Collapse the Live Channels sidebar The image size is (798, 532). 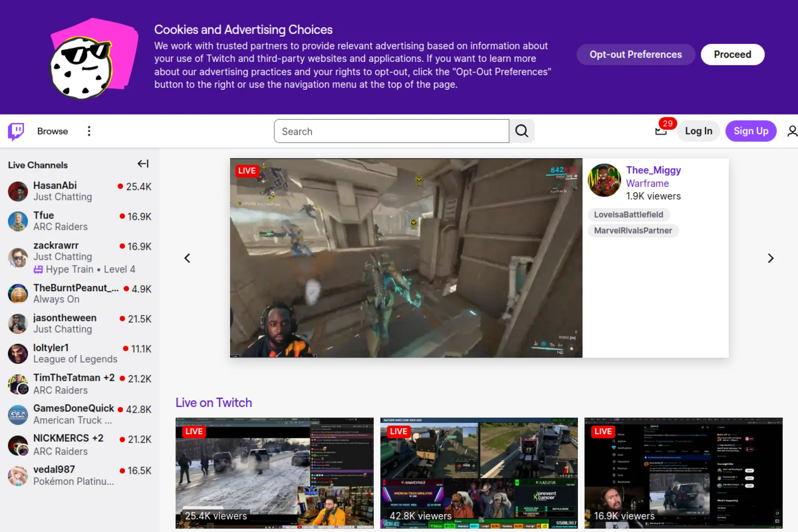[143, 164]
